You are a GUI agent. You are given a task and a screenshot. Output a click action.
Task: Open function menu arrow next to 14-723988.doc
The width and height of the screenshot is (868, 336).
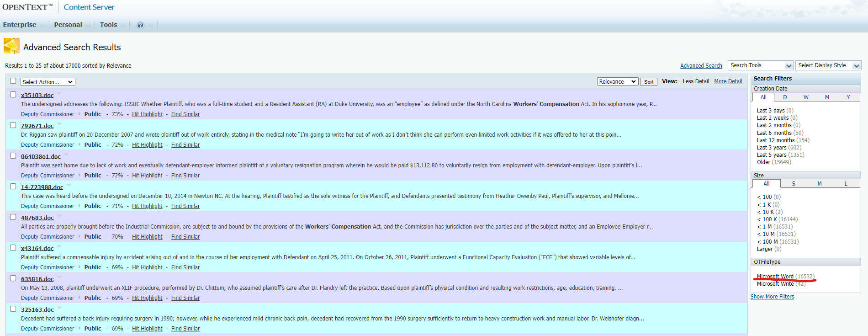pyautogui.click(x=69, y=185)
